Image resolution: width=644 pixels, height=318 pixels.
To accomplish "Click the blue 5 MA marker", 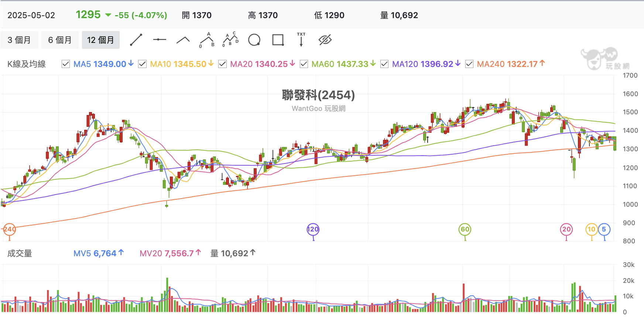I will [x=604, y=229].
